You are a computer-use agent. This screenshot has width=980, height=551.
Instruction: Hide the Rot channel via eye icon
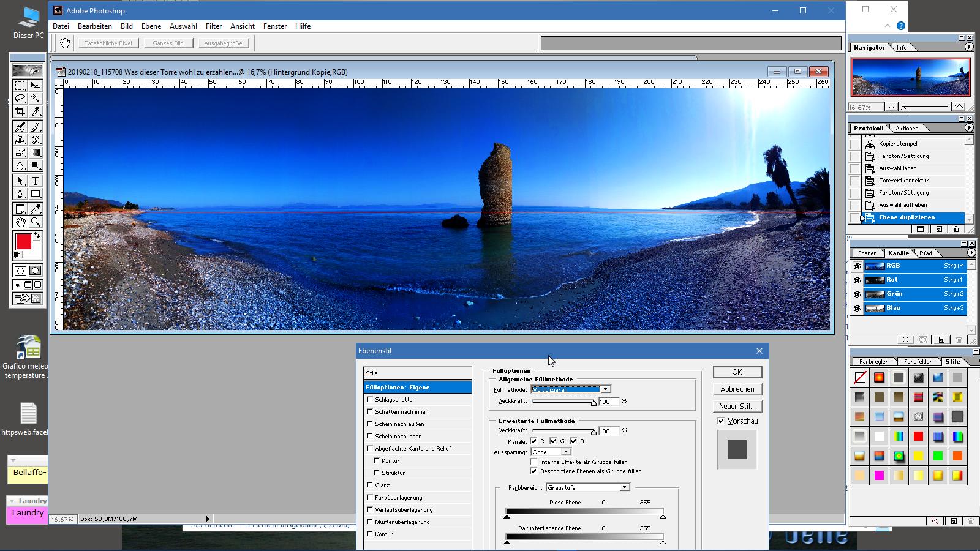point(857,280)
